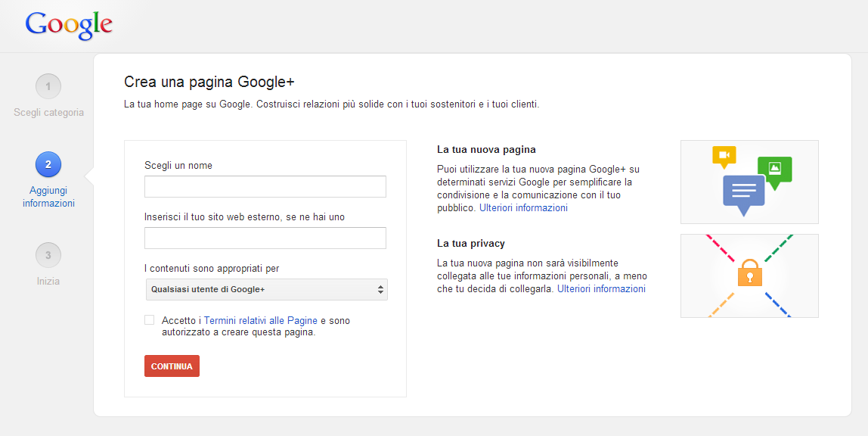Click the Aggiungi informazioni step label

pyautogui.click(x=48, y=197)
